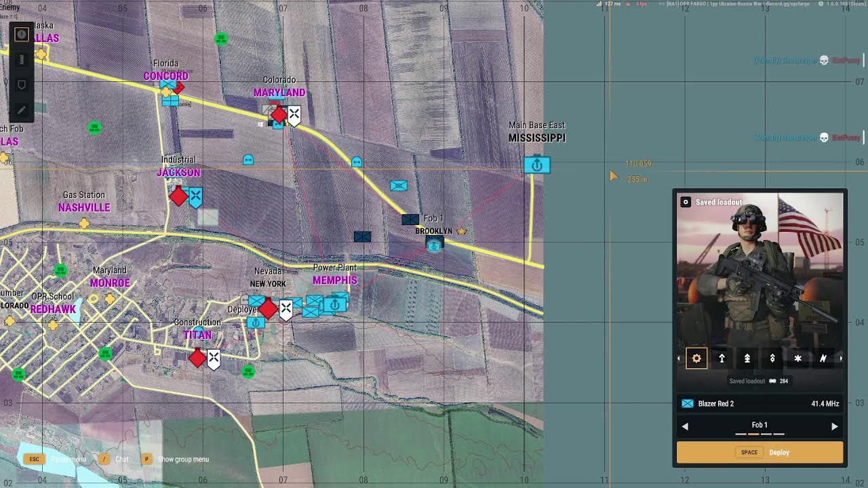Click the white crossed-arrows marker below TITAN
The width and height of the screenshot is (868, 488).
(x=214, y=359)
